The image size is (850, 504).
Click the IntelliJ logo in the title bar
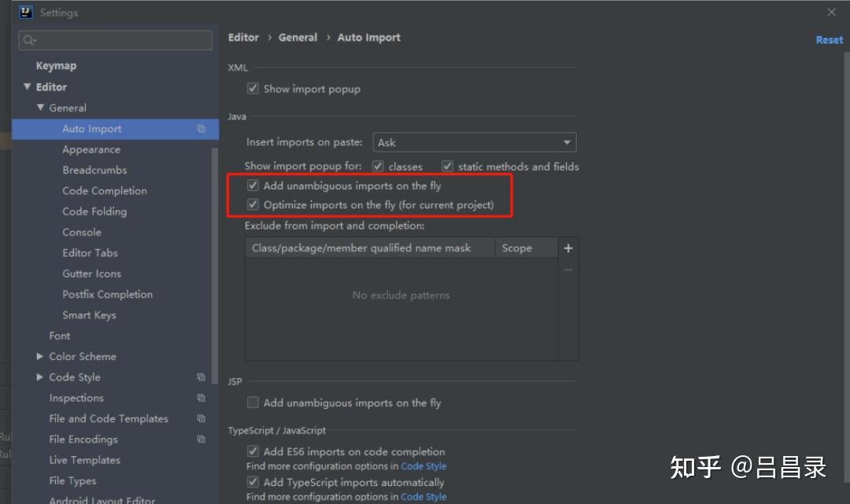tap(26, 13)
